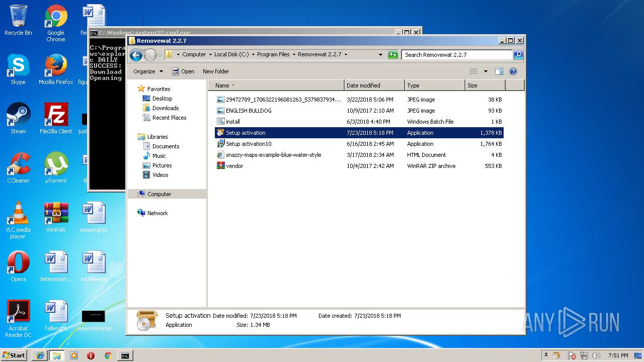Image resolution: width=644 pixels, height=362 pixels.
Task: Click the volume speaker tray icon
Action: (x=596, y=355)
